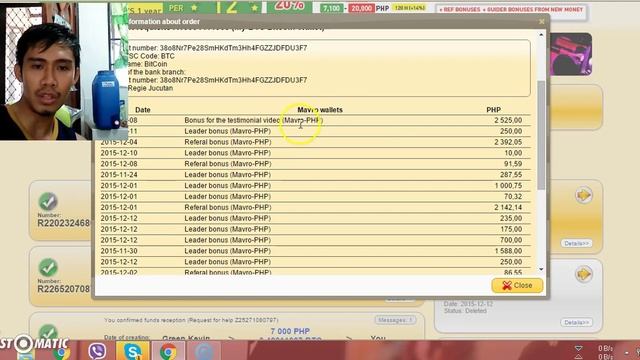Click the purple image thumbnail at top right
This screenshot has width=640, height=360.
(571, 54)
